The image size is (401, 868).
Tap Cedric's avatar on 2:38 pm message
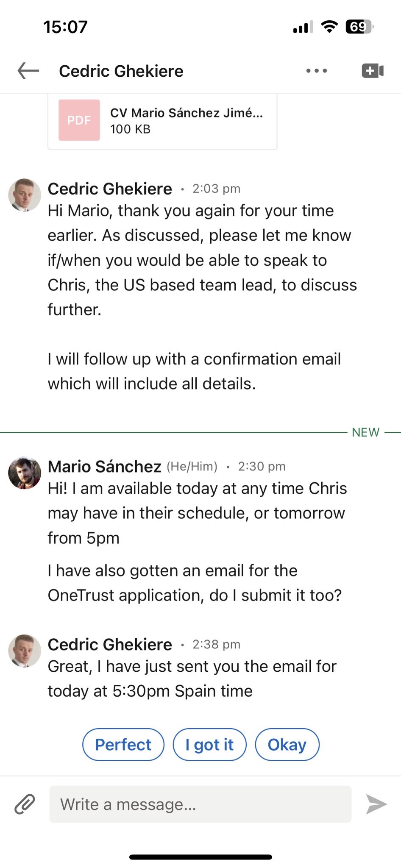tap(25, 651)
